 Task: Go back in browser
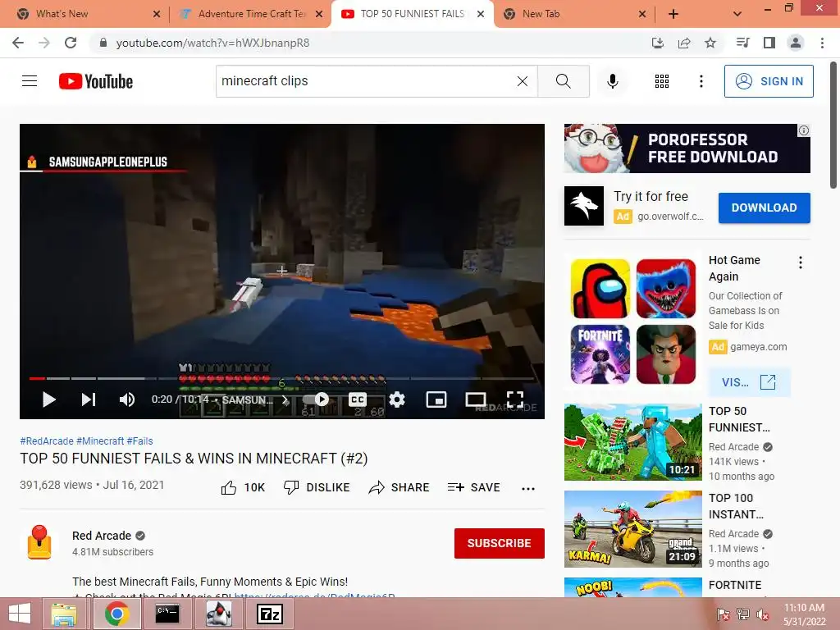click(18, 43)
